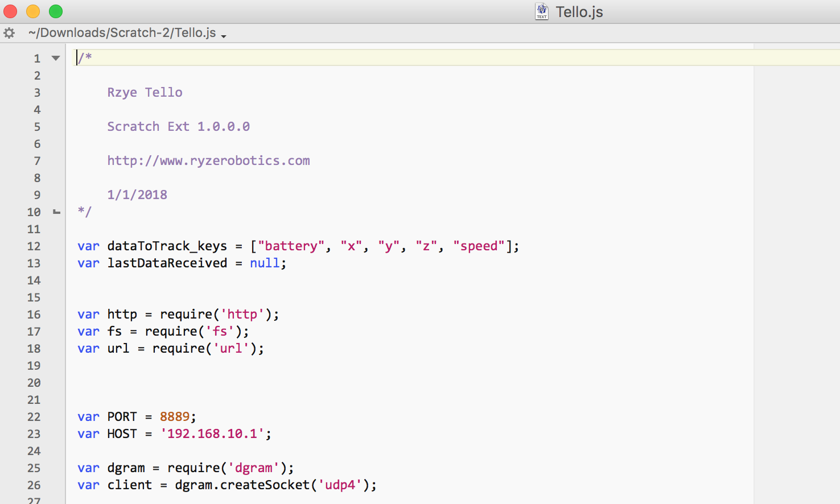This screenshot has height=504, width=840.
Task: Click dgram.createSocket call on line 26
Action: coord(242,485)
